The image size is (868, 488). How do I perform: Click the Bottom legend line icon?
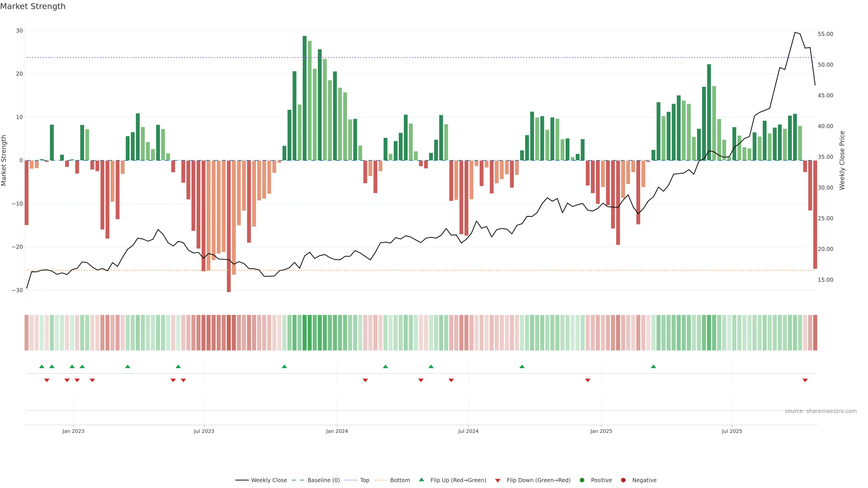pyautogui.click(x=380, y=480)
